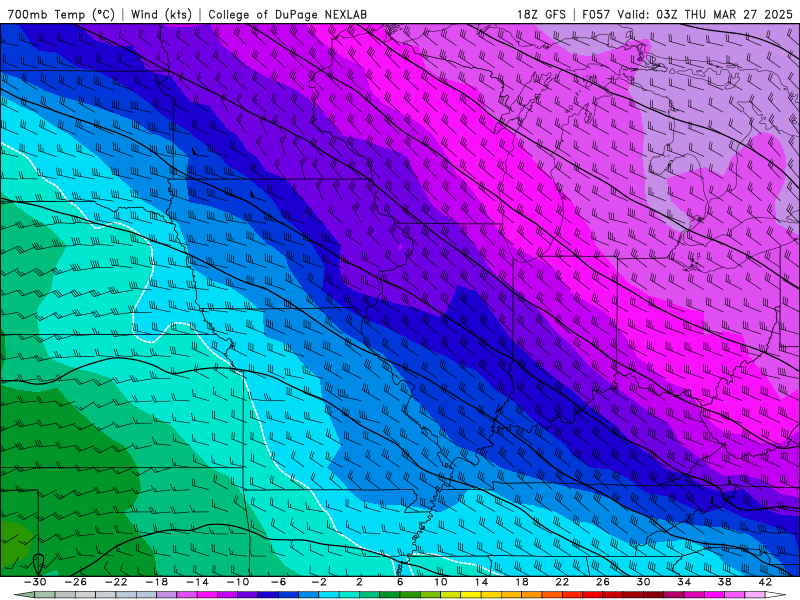The image size is (800, 600).
Task: Click the -10 legend value
Action: point(238,582)
